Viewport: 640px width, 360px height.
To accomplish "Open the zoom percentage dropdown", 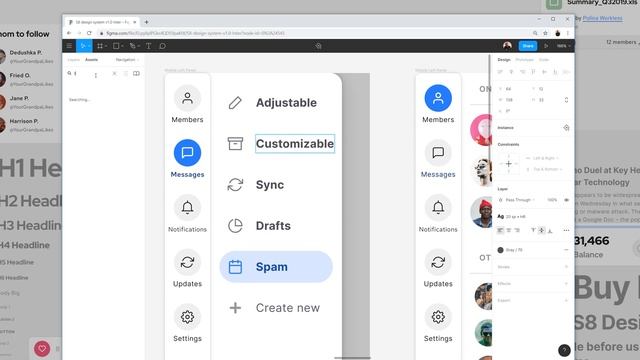I will pos(563,46).
